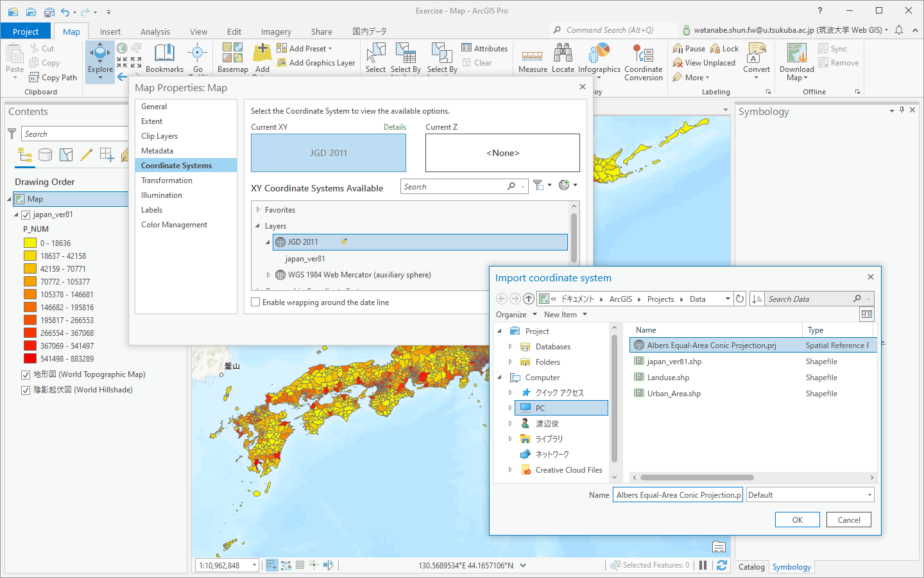Open the New Item dropdown
This screenshot has width=924, height=578.
[565, 315]
